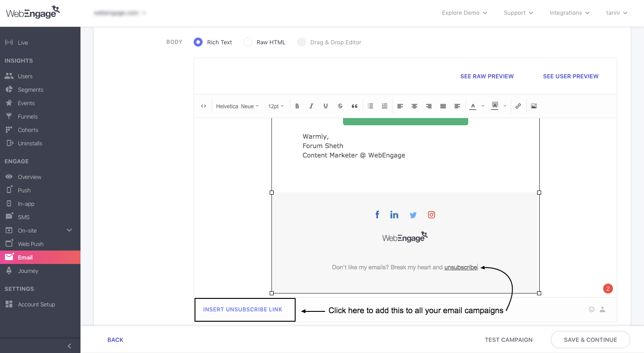Click the source code icon in editor toolbar
644x353 pixels.
coord(203,106)
